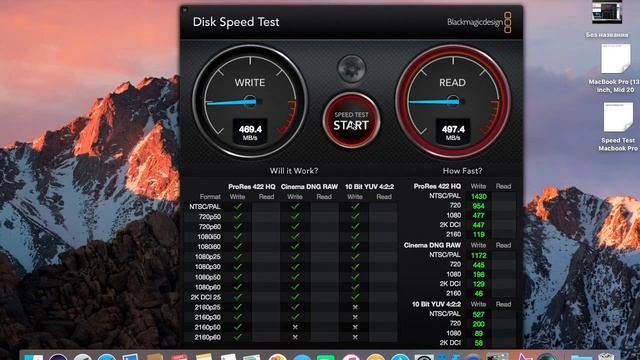The height and width of the screenshot is (360, 640).
Task: Click Cinema DNG RAW NTSC/PAL value 1172
Action: coord(479,256)
